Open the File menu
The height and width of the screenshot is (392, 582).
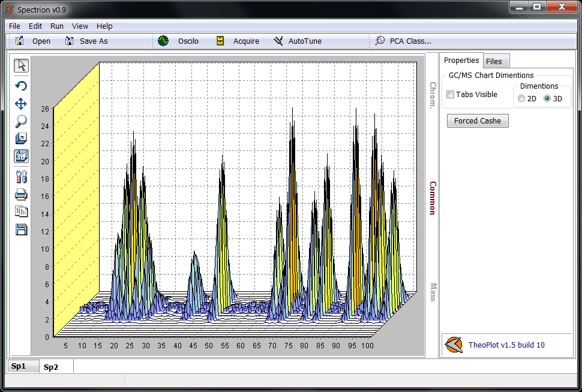pos(14,26)
